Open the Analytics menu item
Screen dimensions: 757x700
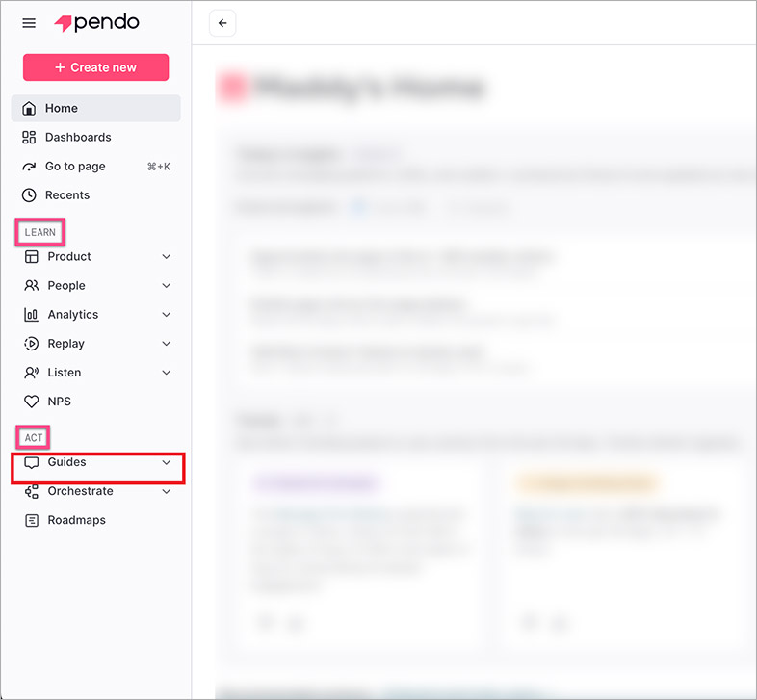[73, 314]
